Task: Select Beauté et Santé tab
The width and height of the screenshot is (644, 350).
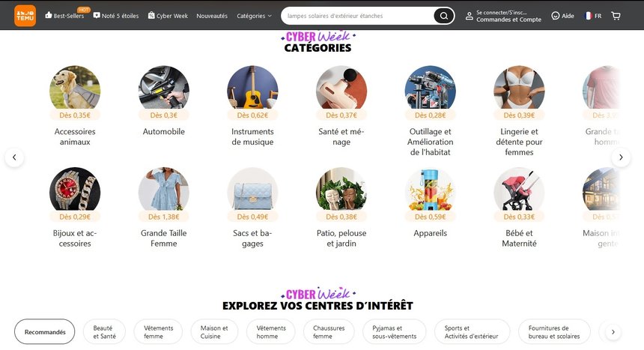Action: pos(104,332)
